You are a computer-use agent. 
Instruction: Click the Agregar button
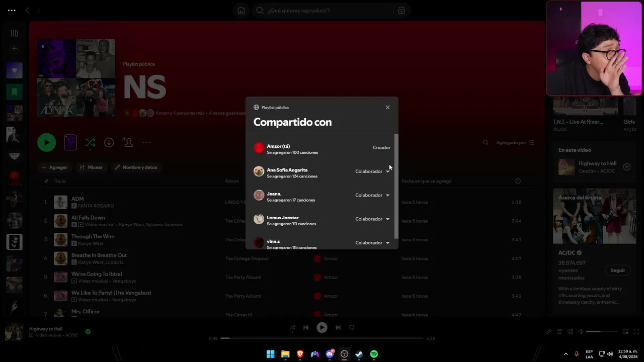[x=54, y=167]
